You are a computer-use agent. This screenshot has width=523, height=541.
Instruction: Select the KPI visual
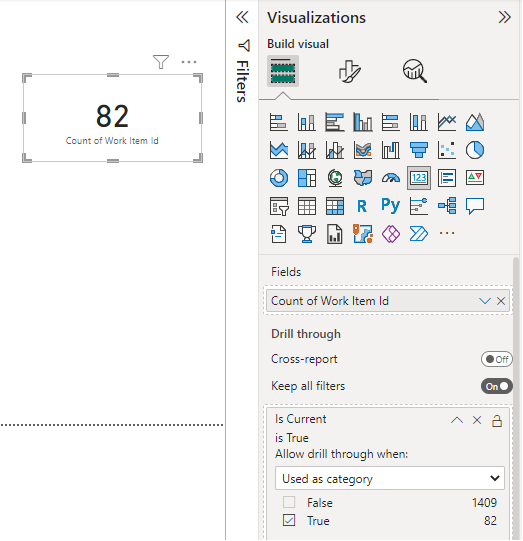click(x=475, y=178)
